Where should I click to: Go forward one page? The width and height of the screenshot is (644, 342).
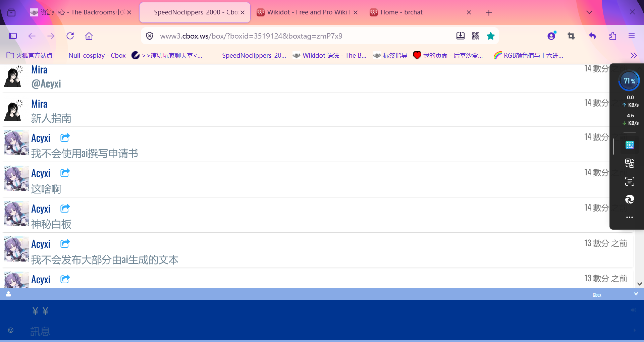point(51,36)
